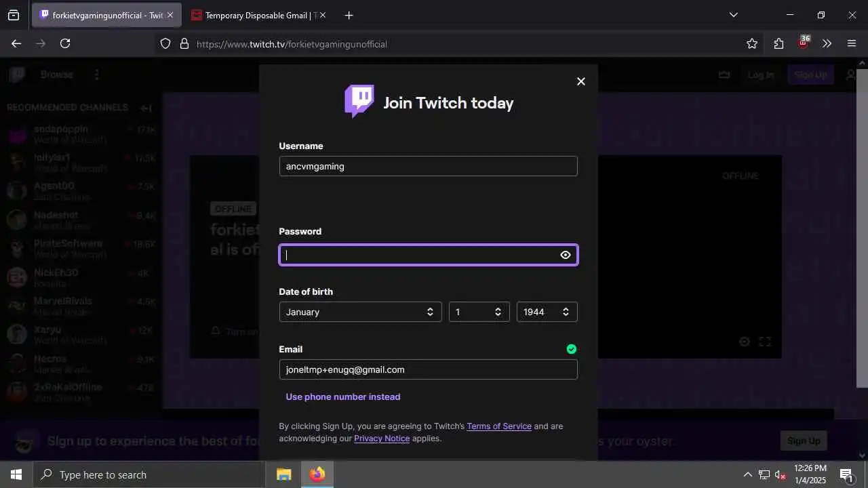Collapse the Recommended Channels sidebar
Screen dimensions: 868x488
pyautogui.click(x=146, y=108)
